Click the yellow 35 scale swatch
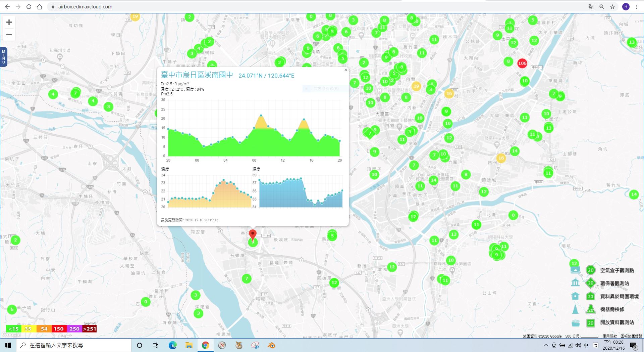This screenshot has height=352, width=644. click(x=28, y=329)
